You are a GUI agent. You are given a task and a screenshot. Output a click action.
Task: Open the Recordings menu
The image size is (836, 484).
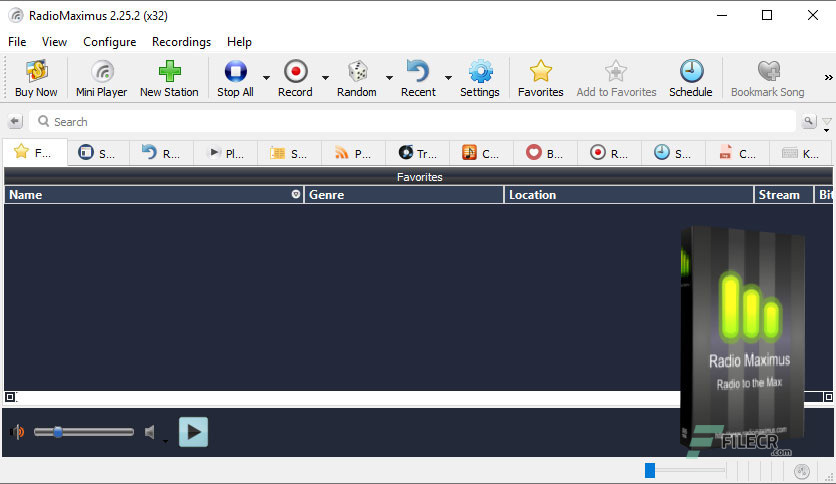tap(181, 42)
